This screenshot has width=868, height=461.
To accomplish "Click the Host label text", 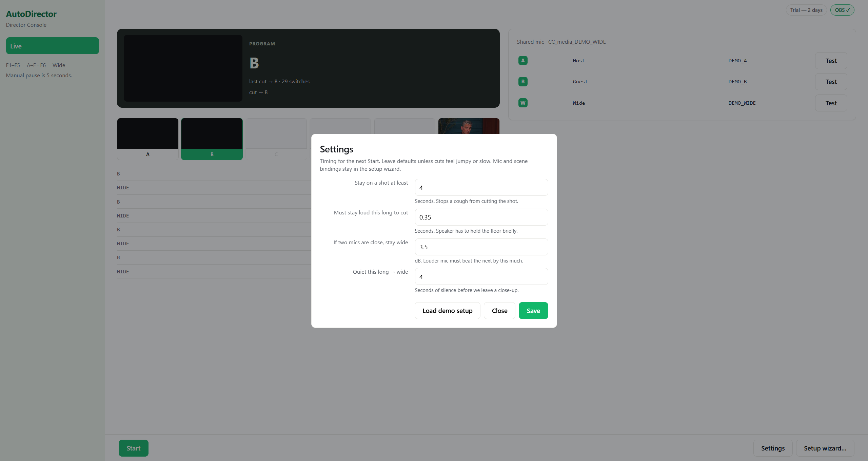I will (579, 61).
